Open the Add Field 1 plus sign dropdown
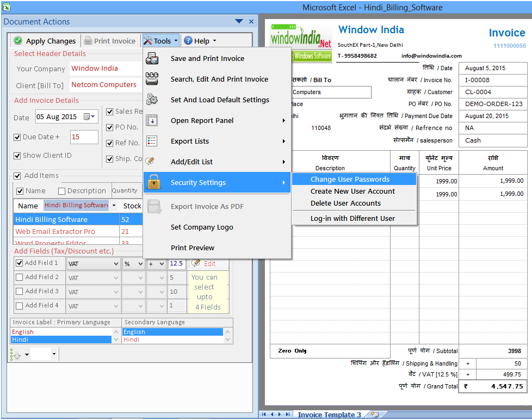Viewport: 532px width, 420px height. [x=162, y=264]
